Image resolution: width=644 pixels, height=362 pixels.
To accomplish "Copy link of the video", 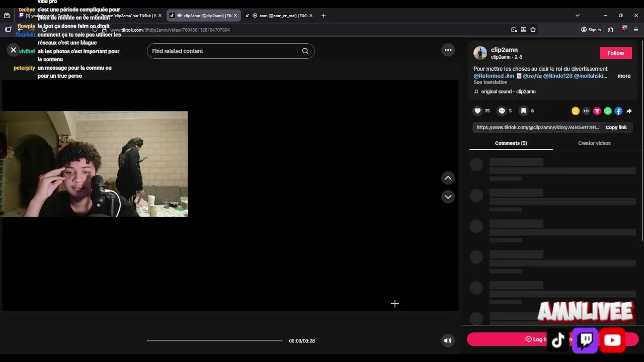I will (616, 127).
